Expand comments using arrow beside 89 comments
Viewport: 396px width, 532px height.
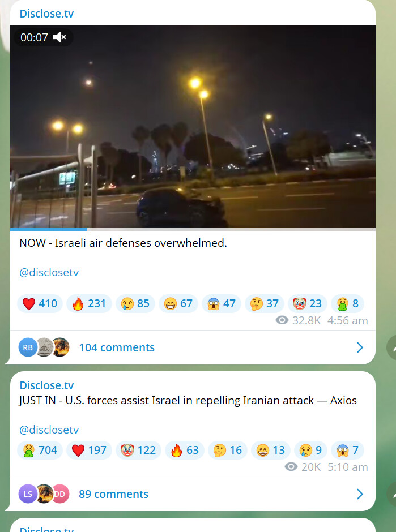point(360,494)
